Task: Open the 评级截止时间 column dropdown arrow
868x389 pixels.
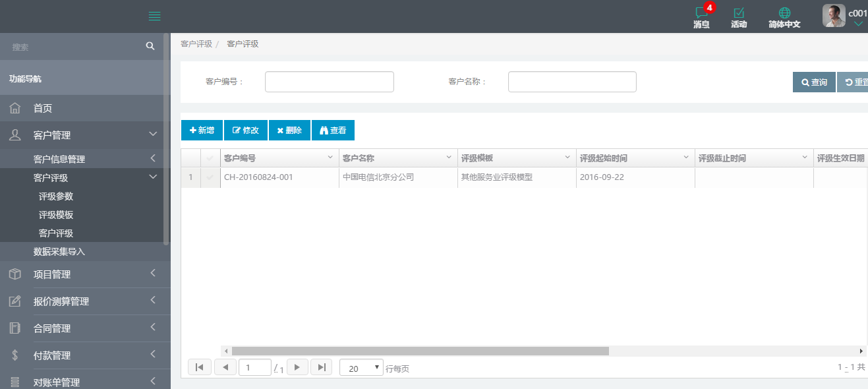Action: pos(805,158)
